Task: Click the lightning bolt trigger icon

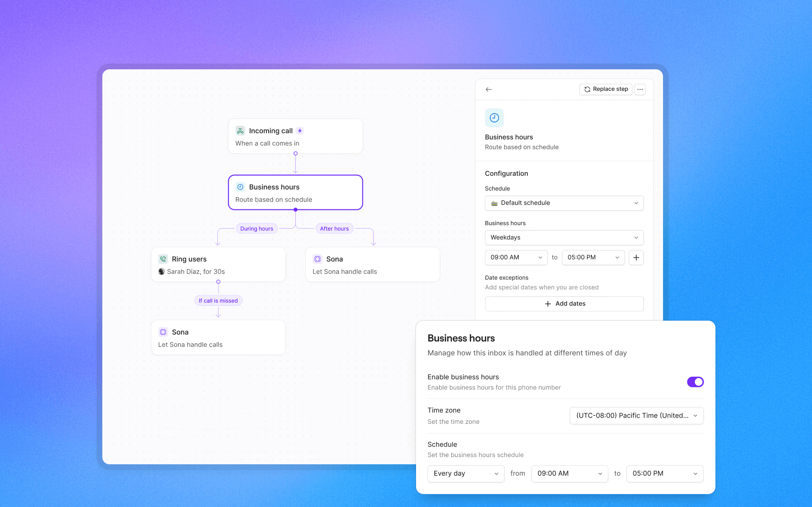Action: (x=300, y=131)
